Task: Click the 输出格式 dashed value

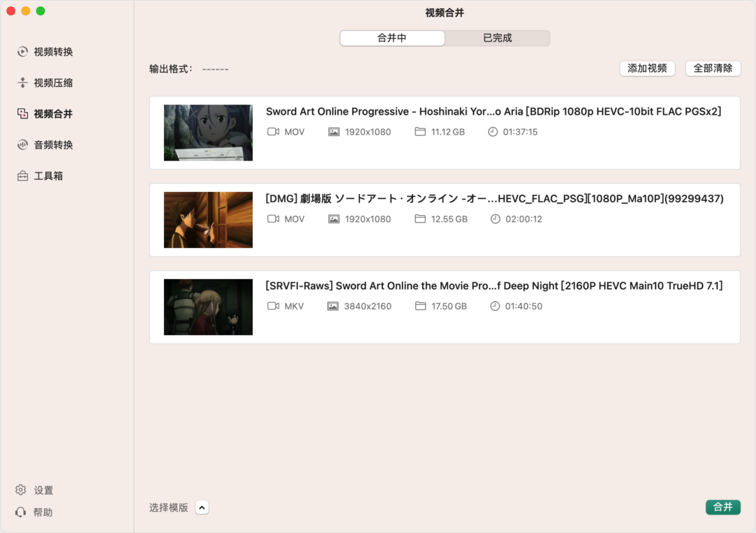Action: click(x=215, y=69)
